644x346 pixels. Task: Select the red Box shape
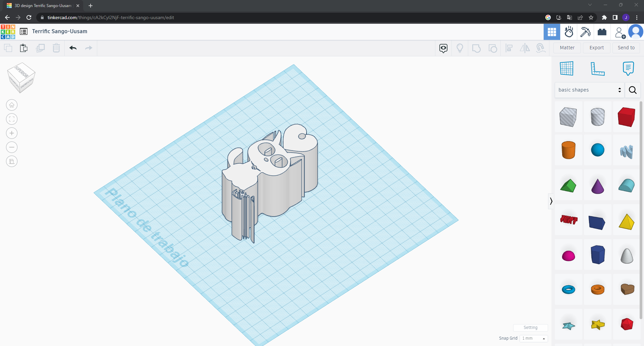tap(627, 117)
